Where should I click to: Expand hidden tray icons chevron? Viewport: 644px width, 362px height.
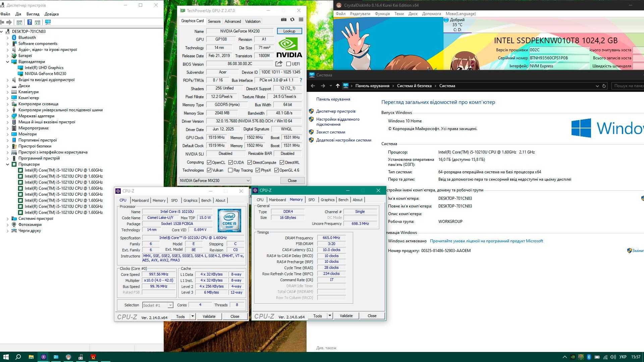(565, 357)
